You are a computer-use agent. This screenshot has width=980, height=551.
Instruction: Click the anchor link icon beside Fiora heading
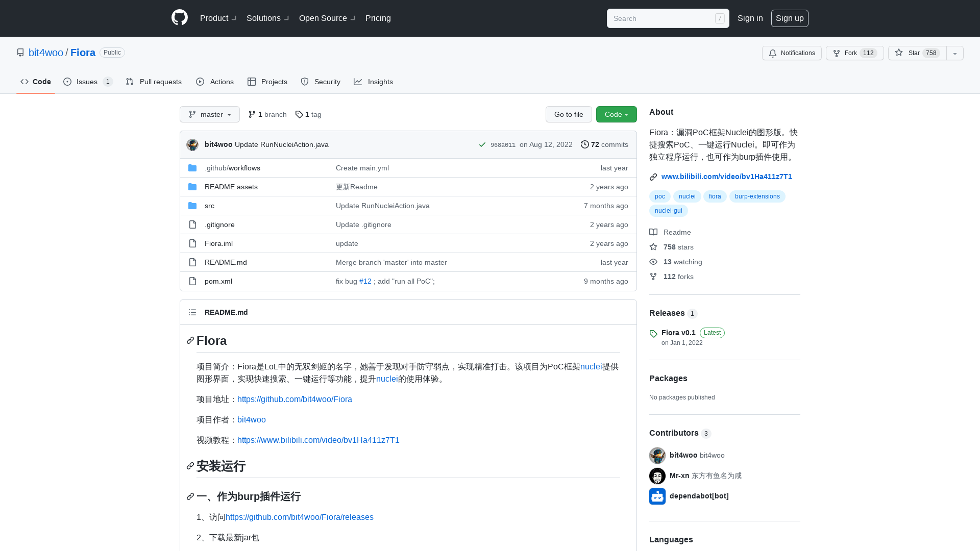(x=190, y=340)
